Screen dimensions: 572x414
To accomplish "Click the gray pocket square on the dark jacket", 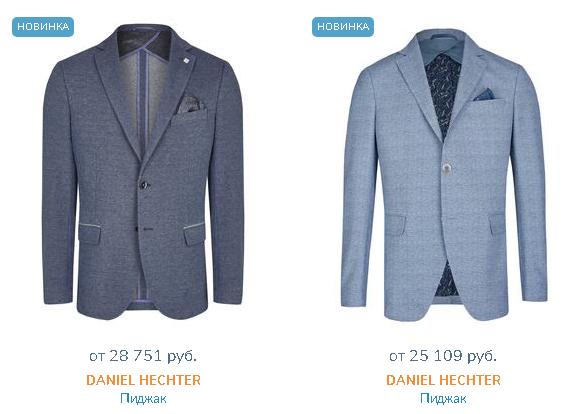I will pos(190,104).
